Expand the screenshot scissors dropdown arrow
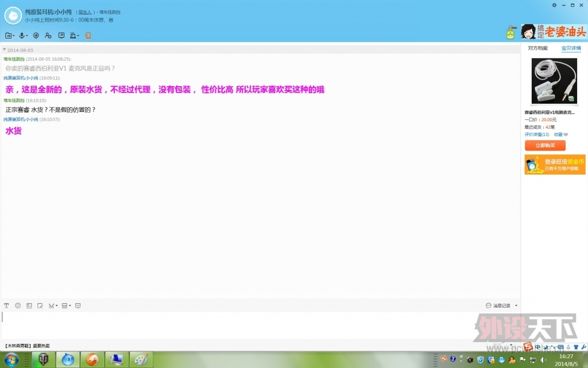Viewport: 588px width, 368px height. (57, 305)
